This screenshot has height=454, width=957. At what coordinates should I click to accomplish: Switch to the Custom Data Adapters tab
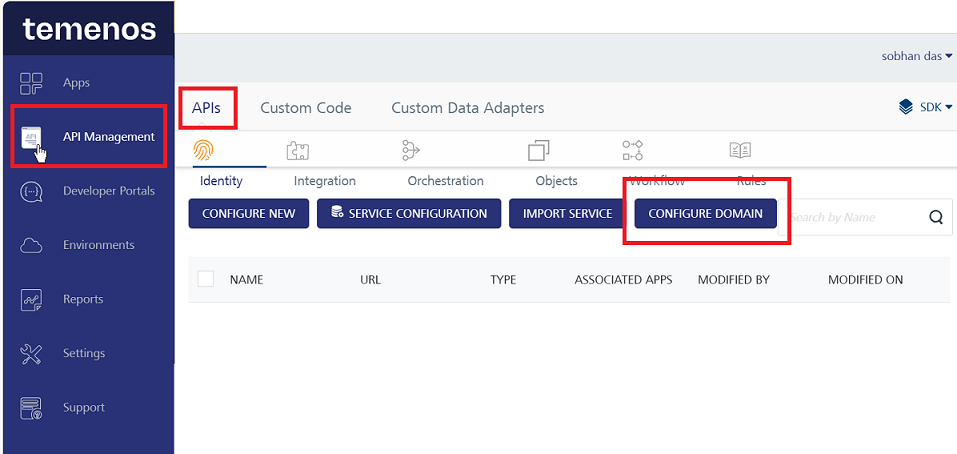[x=468, y=108]
